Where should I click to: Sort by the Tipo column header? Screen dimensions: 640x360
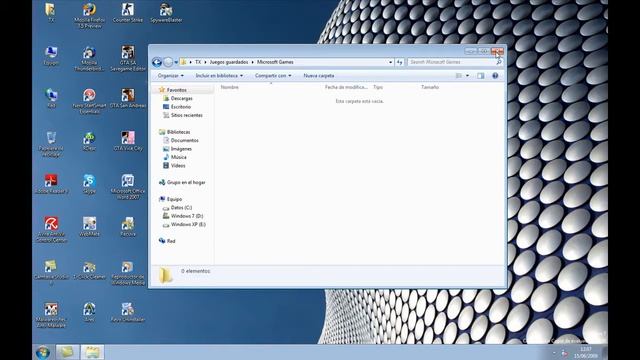coord(378,87)
